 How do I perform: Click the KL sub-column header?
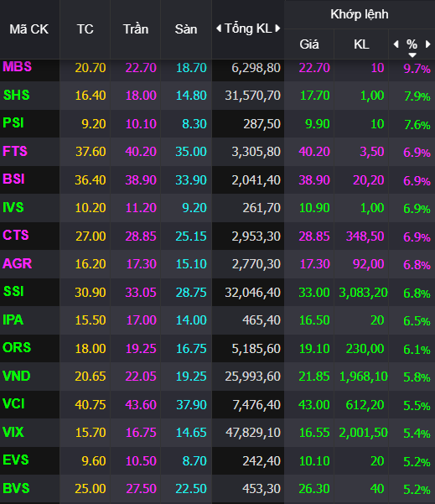[x=361, y=44]
